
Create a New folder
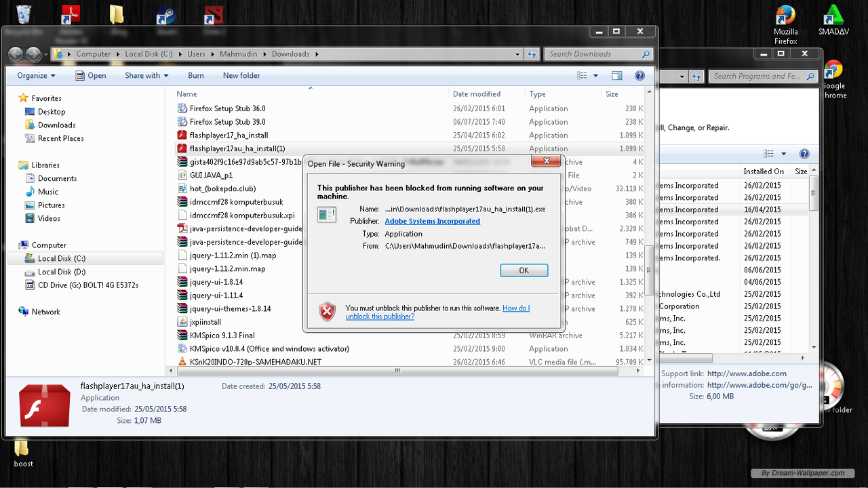click(x=241, y=75)
